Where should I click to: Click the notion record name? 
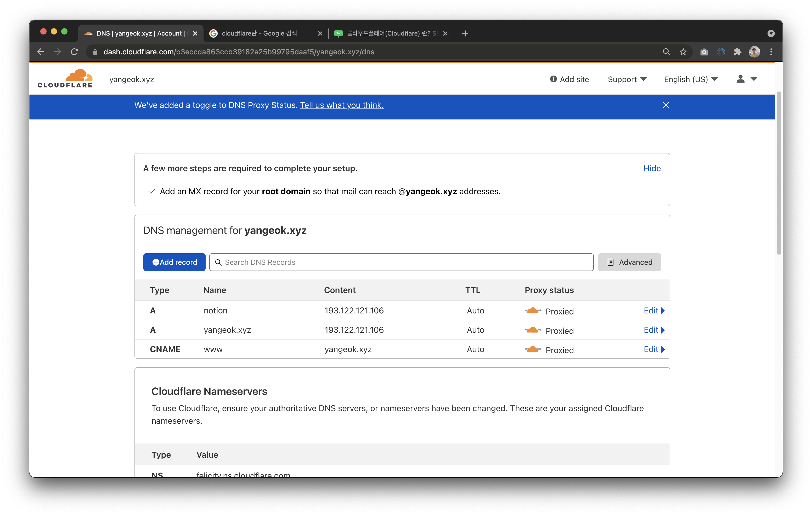point(216,310)
